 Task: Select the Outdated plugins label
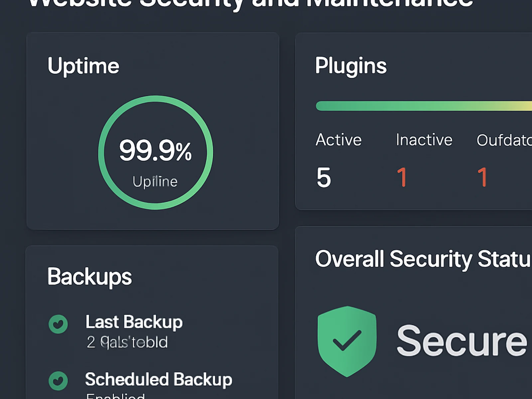click(x=504, y=140)
